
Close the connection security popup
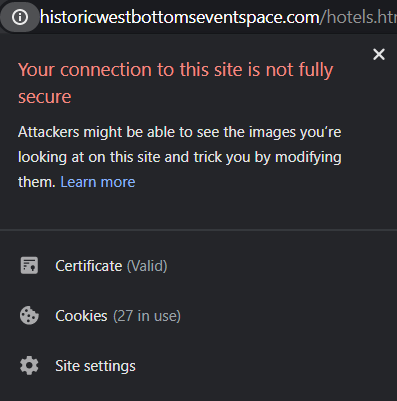379,54
